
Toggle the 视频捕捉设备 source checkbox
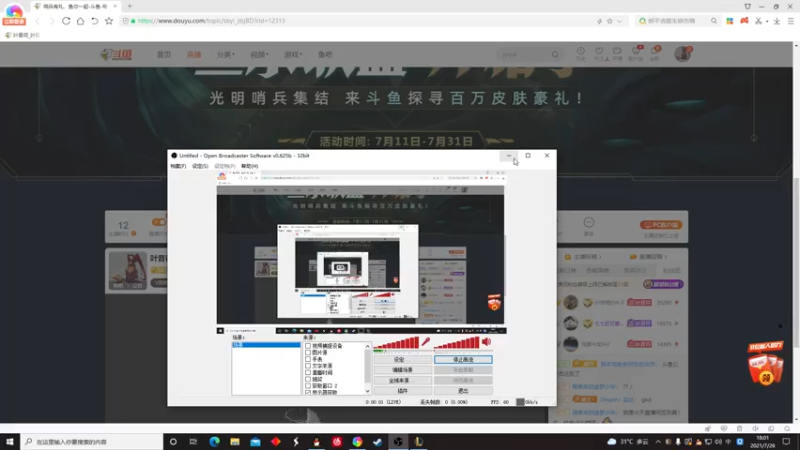pyautogui.click(x=308, y=346)
